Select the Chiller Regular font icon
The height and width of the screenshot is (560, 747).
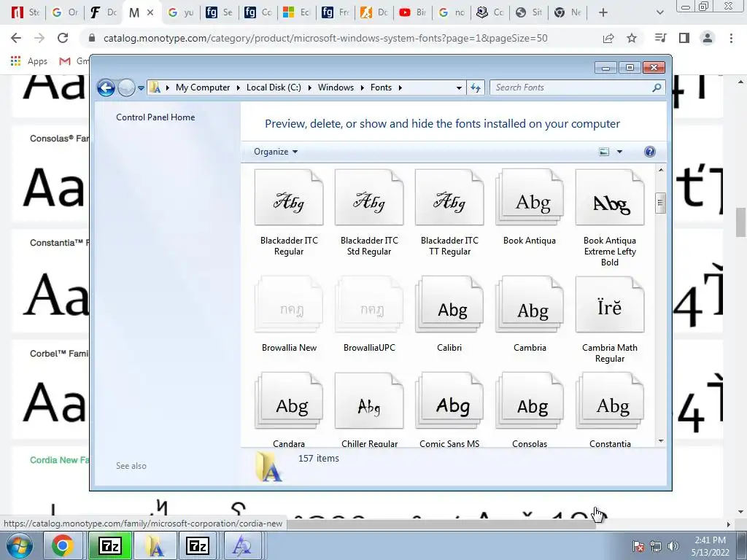(x=368, y=401)
